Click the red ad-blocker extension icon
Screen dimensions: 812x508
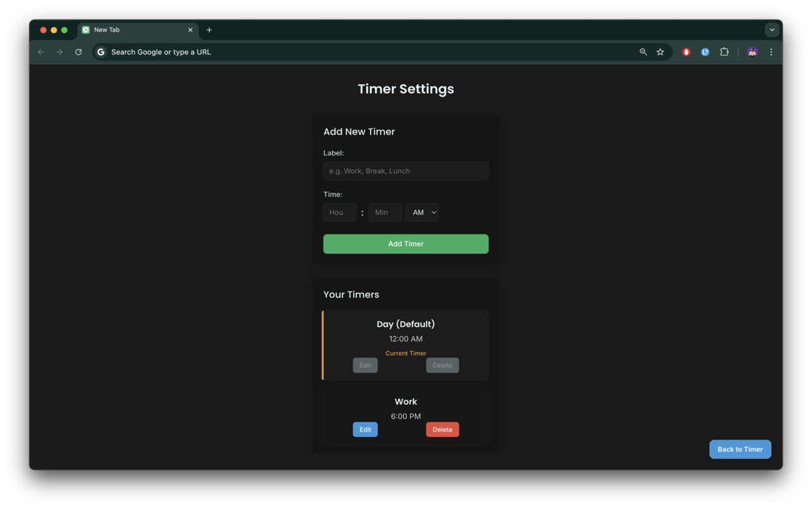(x=686, y=51)
